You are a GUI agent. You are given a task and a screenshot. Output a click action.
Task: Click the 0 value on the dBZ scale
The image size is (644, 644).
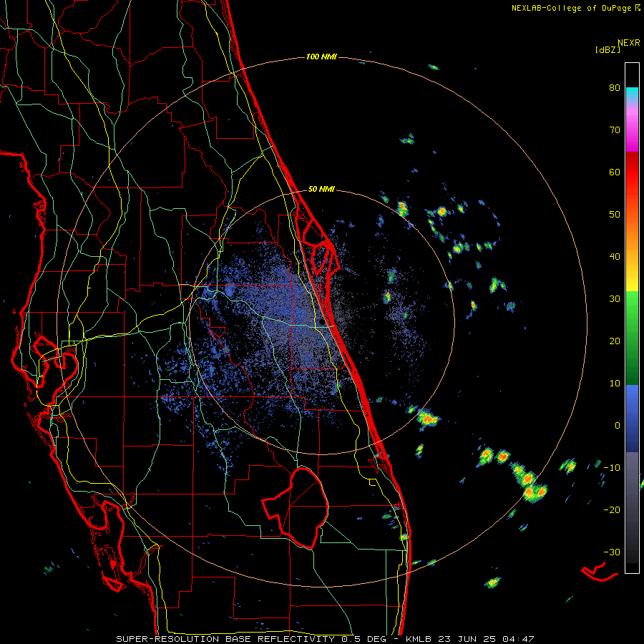click(618, 426)
